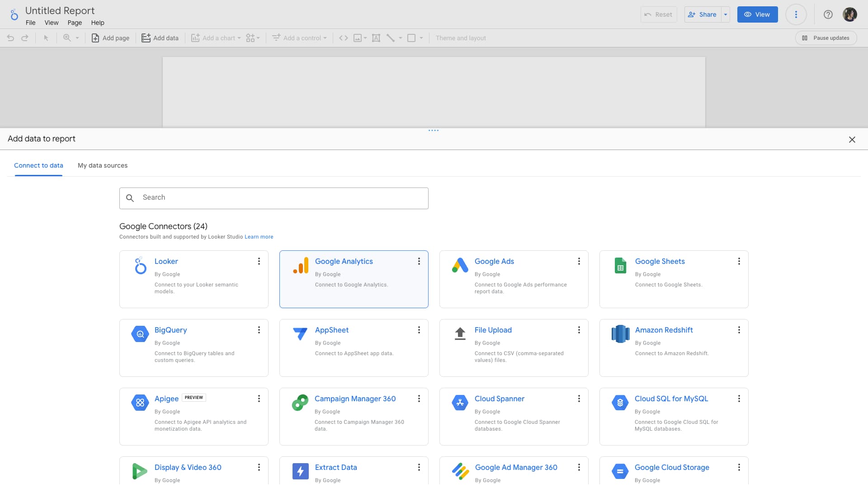Click the Reset button
The image size is (868, 488).
(x=659, y=14)
